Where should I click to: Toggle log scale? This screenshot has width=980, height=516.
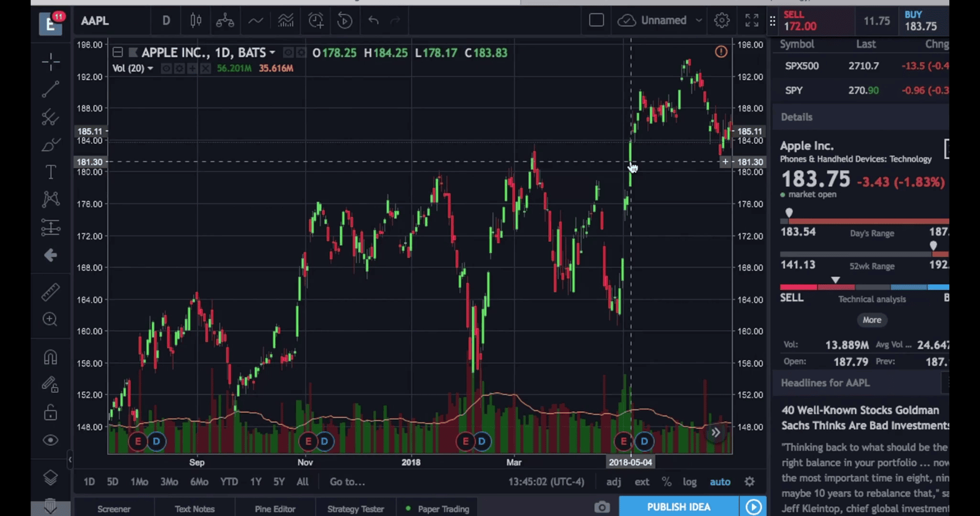(689, 482)
